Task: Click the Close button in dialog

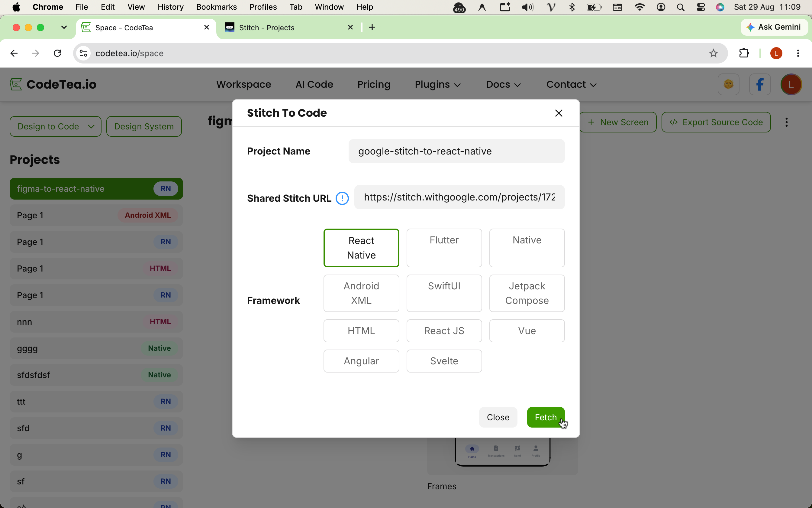Action: point(498,417)
